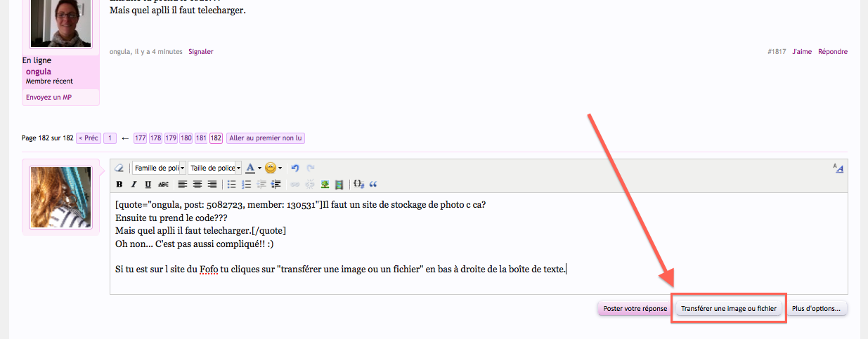Click the insert link chain icon
868x339 pixels.
(295, 185)
